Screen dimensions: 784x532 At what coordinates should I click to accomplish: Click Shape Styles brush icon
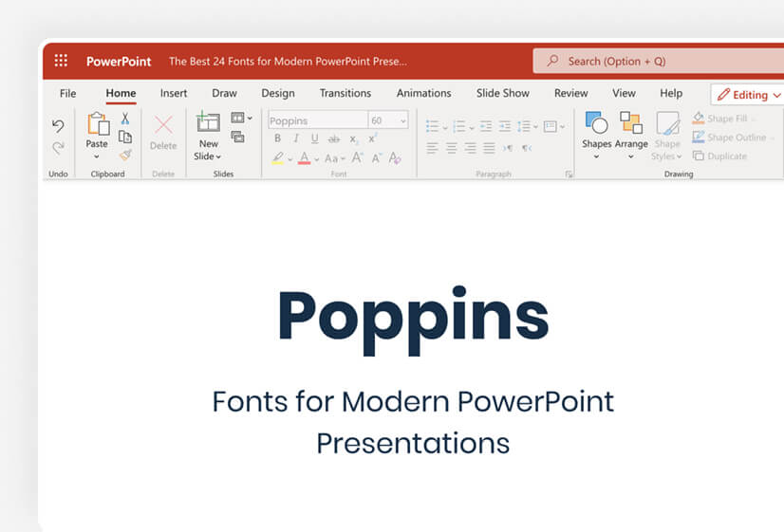coord(668,123)
